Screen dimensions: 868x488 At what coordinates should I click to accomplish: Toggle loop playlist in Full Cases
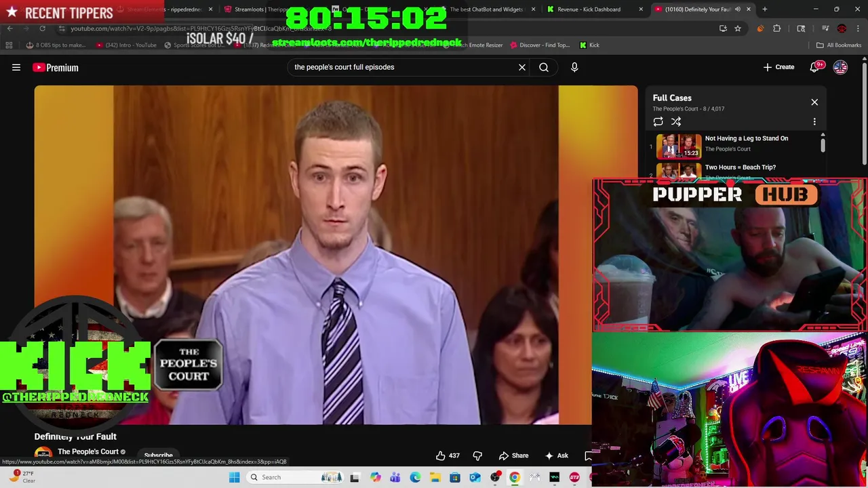[x=658, y=122]
